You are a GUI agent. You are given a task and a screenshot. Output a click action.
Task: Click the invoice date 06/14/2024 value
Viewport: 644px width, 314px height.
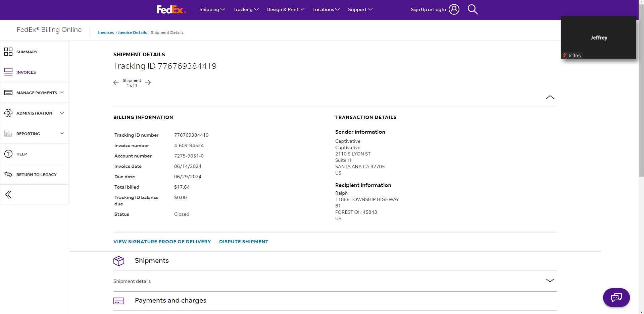[188, 166]
